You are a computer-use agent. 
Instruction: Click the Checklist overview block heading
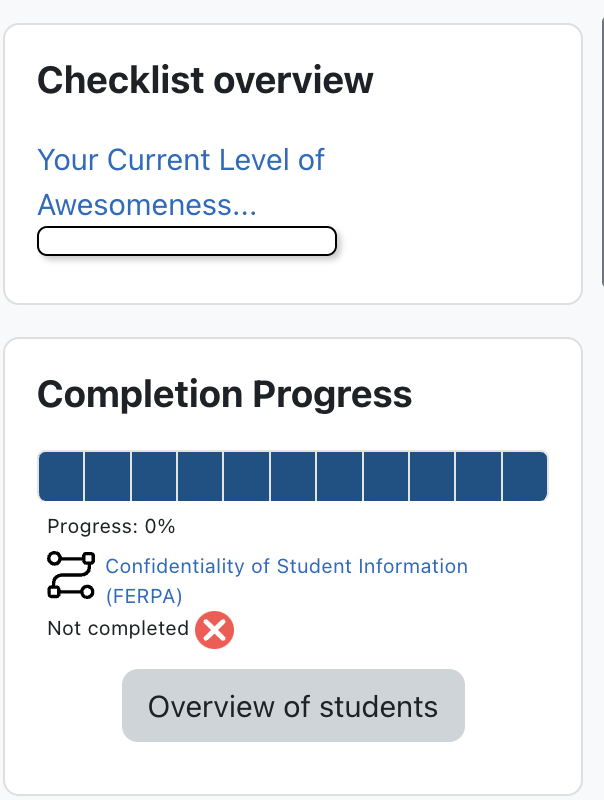point(205,80)
